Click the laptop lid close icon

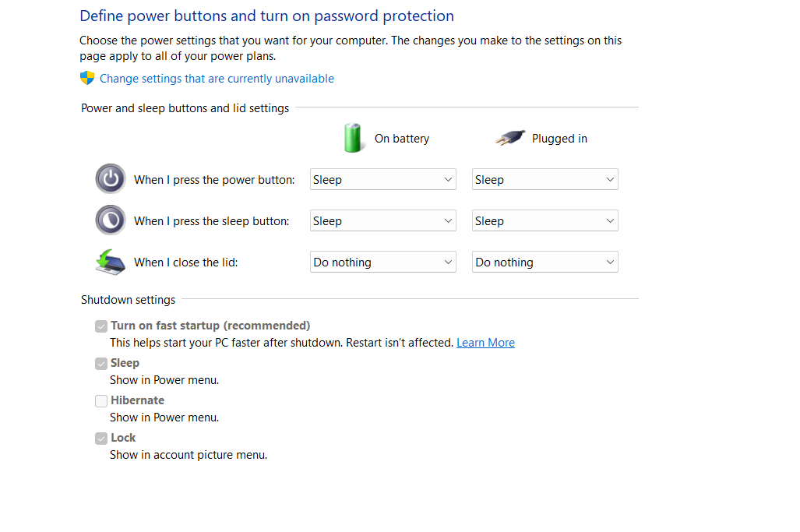coord(111,262)
